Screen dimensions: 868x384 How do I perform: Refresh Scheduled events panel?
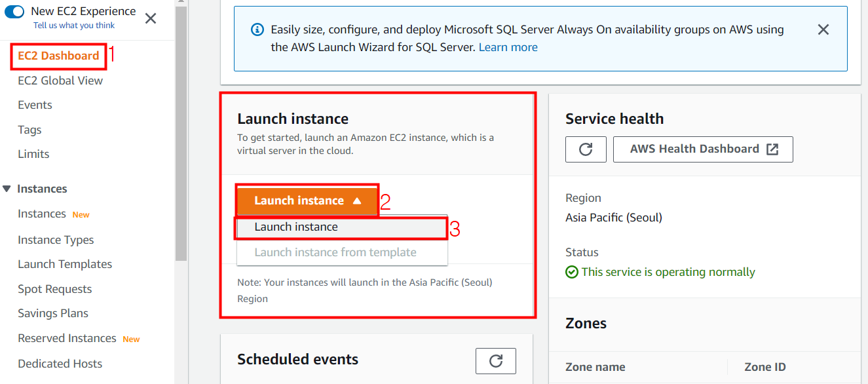(x=496, y=360)
